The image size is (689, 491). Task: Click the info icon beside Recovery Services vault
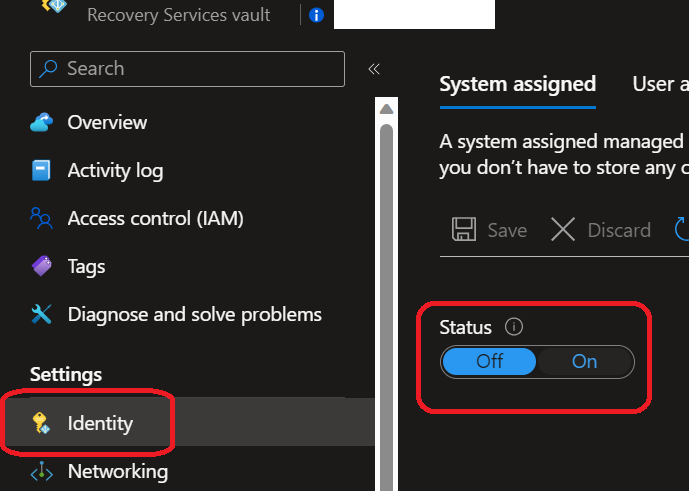tap(316, 15)
